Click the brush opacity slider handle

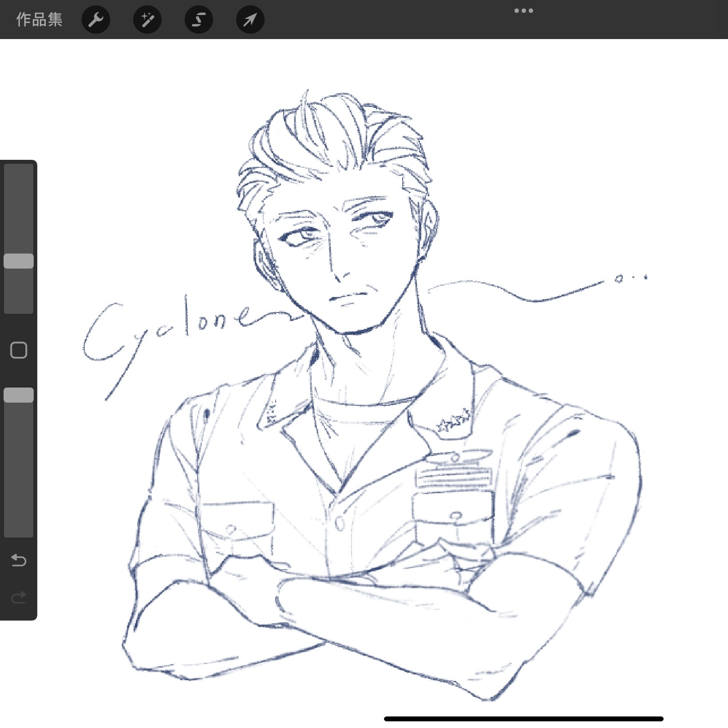19,395
